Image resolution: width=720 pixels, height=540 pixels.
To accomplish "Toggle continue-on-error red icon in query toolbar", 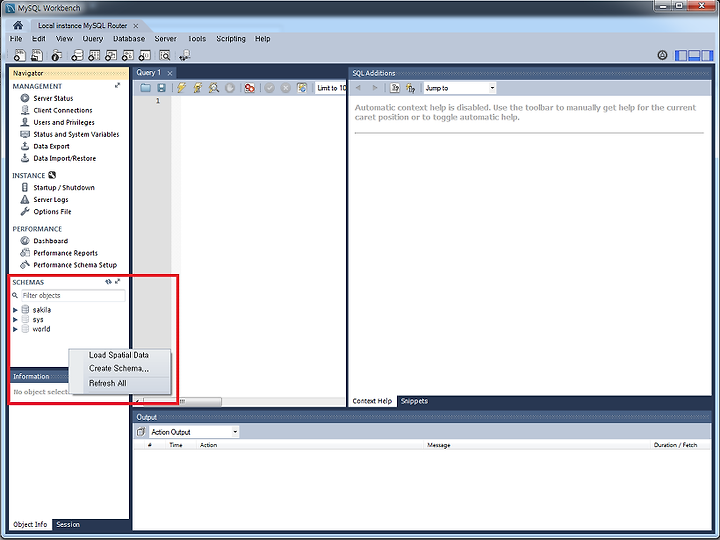I will pos(249,88).
